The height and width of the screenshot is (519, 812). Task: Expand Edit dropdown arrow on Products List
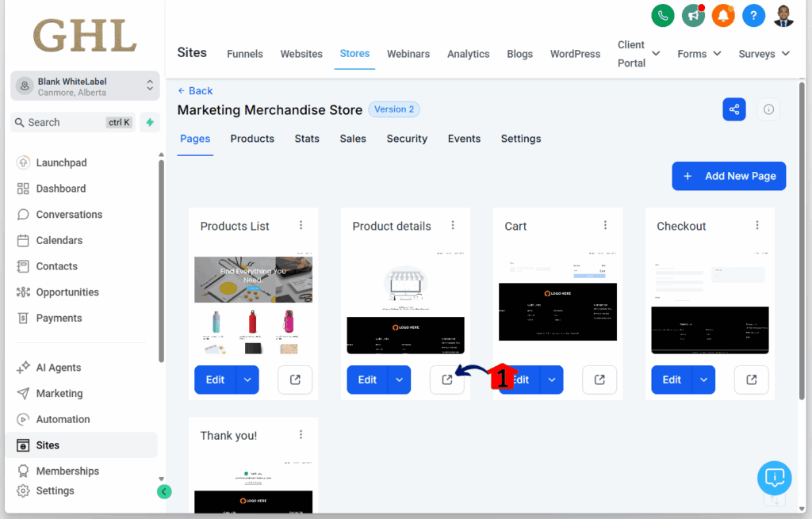[x=247, y=380]
